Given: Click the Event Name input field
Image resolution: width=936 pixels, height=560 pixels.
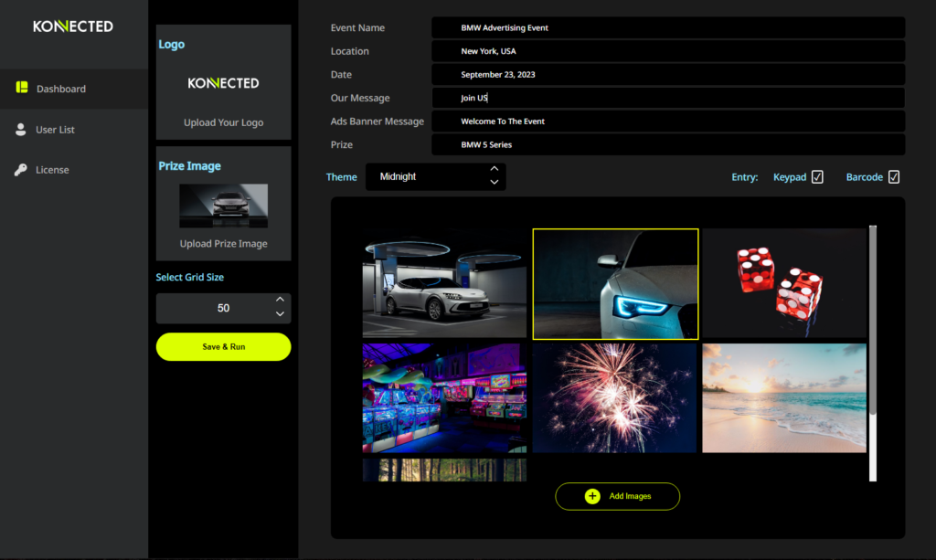Looking at the screenshot, I should (668, 27).
